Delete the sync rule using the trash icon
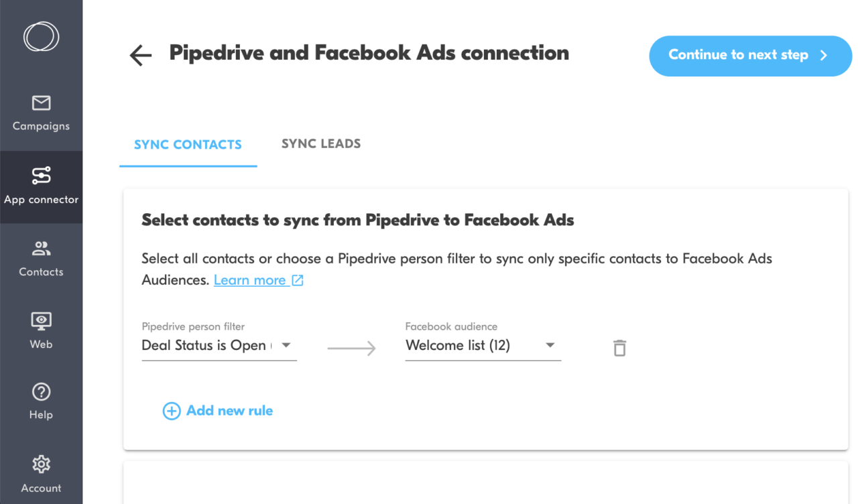This screenshot has height=504, width=858. tap(619, 347)
